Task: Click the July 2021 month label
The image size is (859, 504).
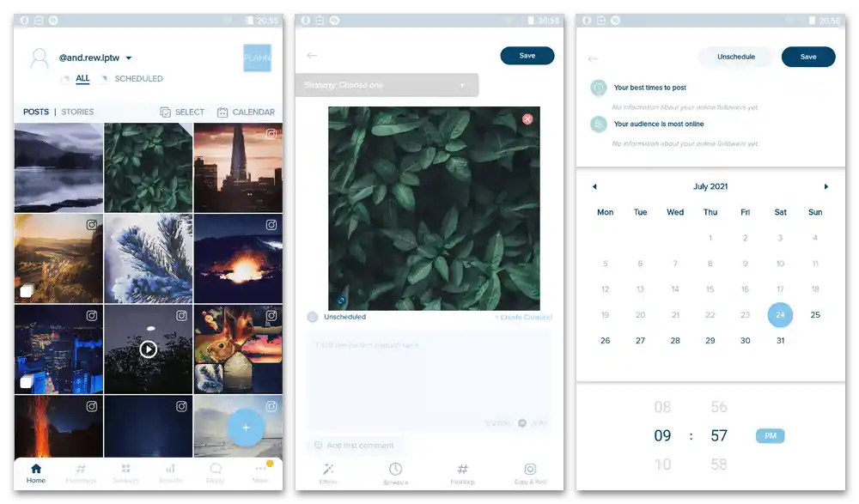Action: pos(710,187)
